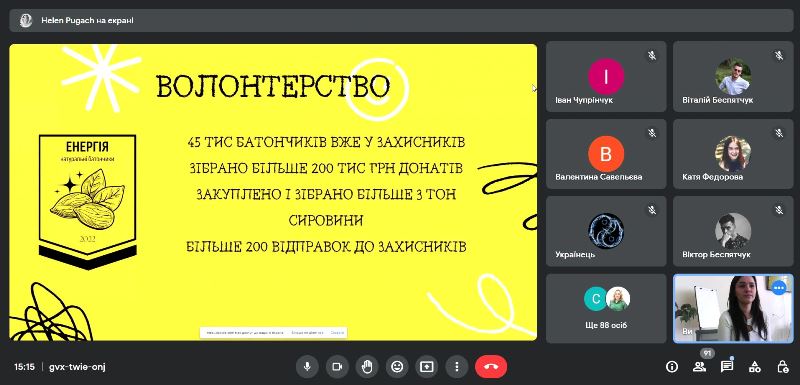800x385 pixels.
Task: Click the shared ВОЛОНТЕРСТВО presentation slide
Action: tap(273, 192)
